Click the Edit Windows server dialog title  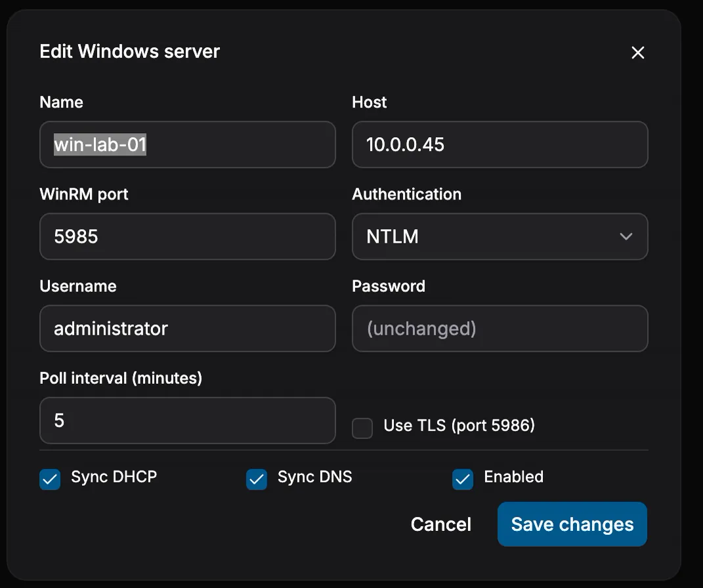pyautogui.click(x=129, y=51)
